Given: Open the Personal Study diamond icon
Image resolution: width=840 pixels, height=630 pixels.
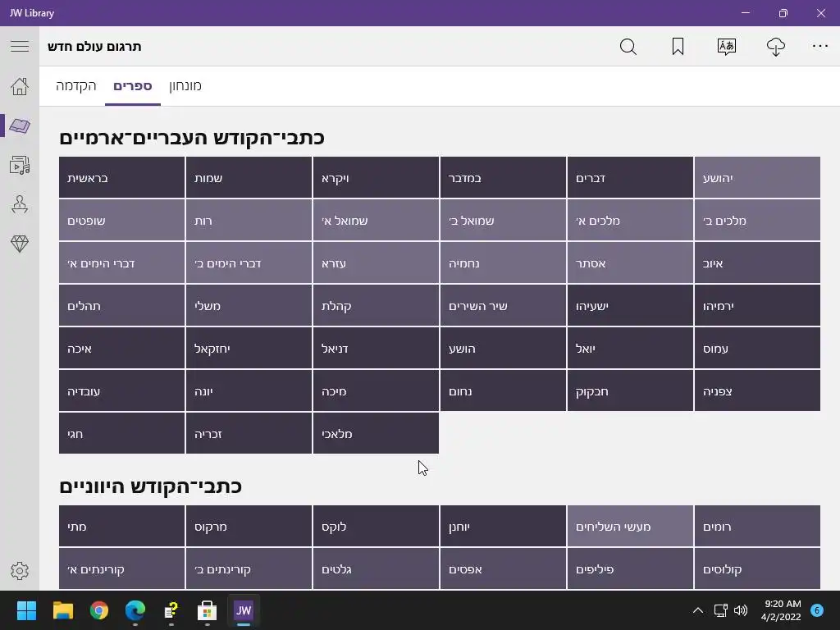Looking at the screenshot, I should (x=20, y=244).
